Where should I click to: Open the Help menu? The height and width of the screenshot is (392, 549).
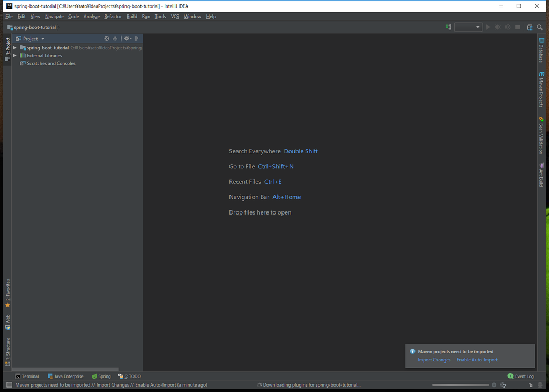tap(211, 17)
